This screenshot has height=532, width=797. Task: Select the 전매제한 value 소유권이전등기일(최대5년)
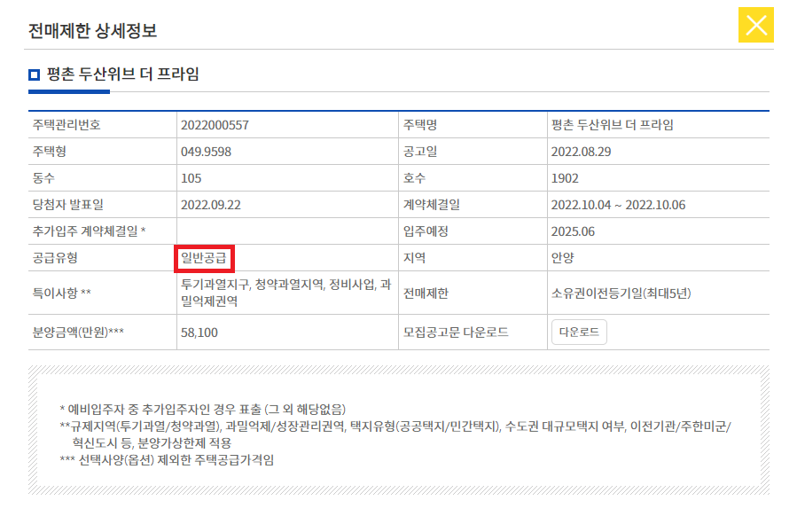(621, 293)
